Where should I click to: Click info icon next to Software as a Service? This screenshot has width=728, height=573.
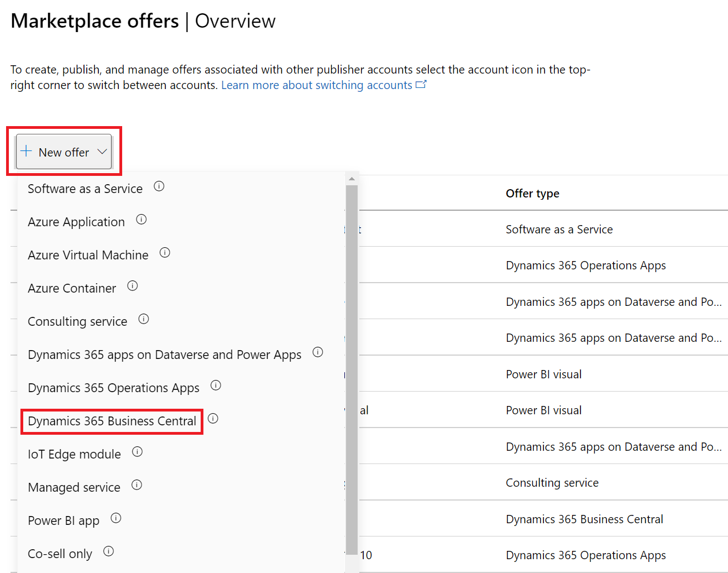click(159, 186)
